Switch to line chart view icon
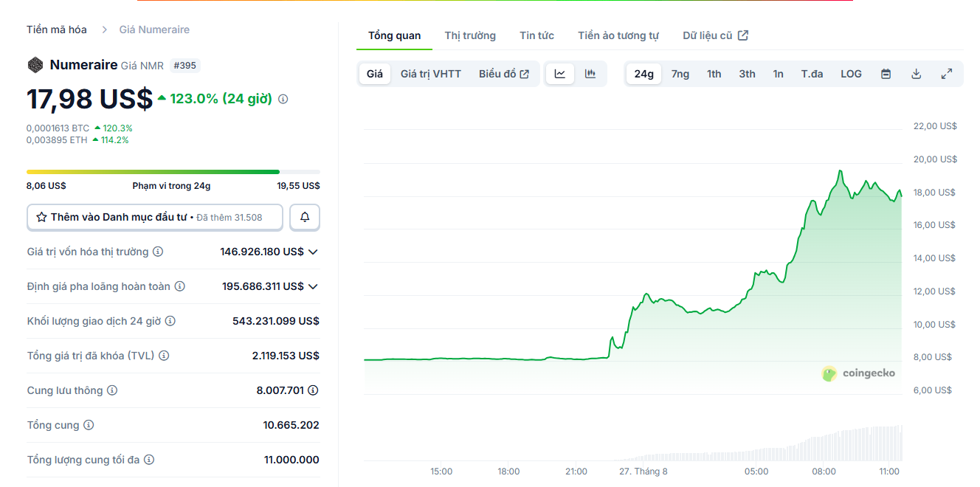Screen dimensions: 980x487 pyautogui.click(x=560, y=74)
